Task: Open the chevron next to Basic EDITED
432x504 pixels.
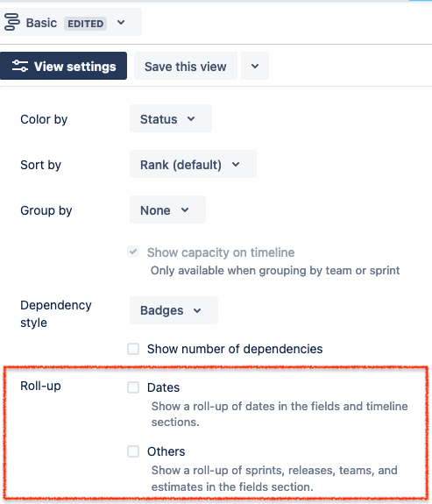Action: pyautogui.click(x=121, y=23)
